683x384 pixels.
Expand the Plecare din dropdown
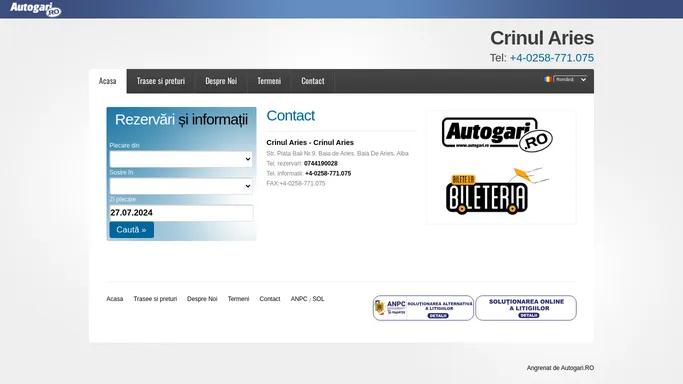coord(181,159)
